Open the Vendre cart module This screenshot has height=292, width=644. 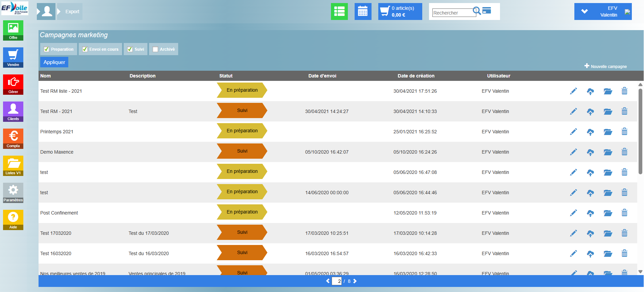[x=13, y=58]
